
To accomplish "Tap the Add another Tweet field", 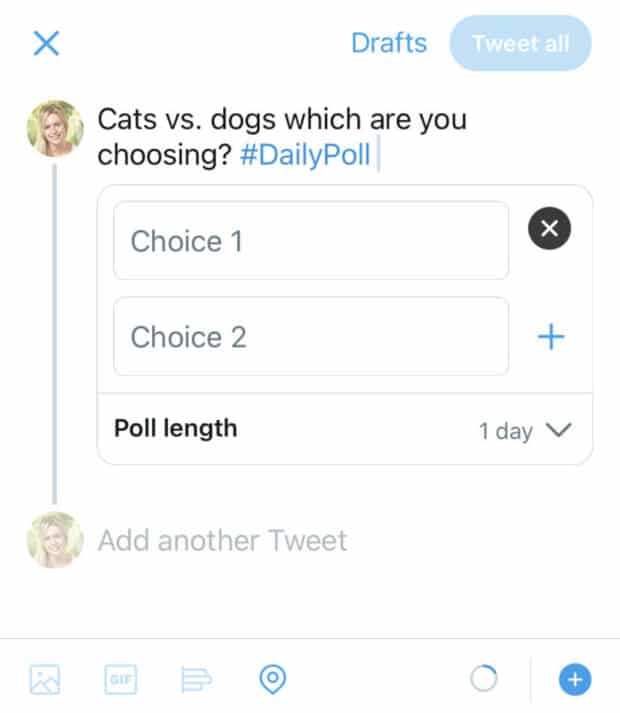I will [222, 541].
